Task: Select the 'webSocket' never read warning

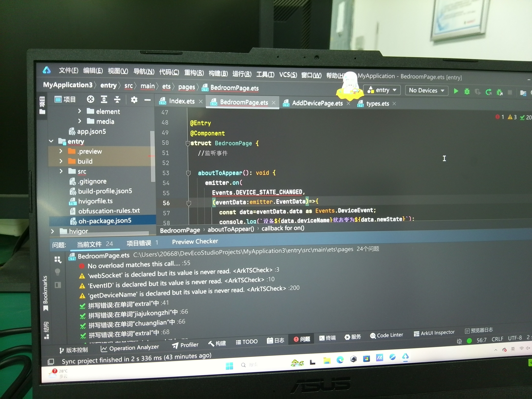Action: (179, 273)
